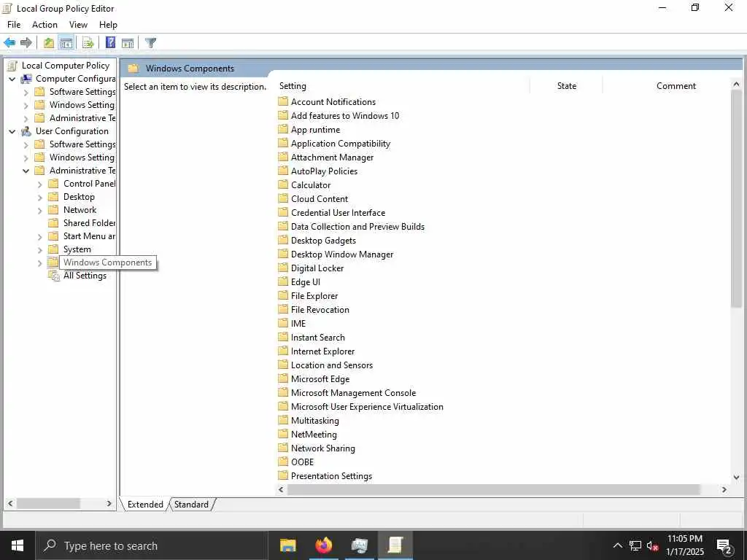Open File Explorer from the taskbar

(x=287, y=545)
